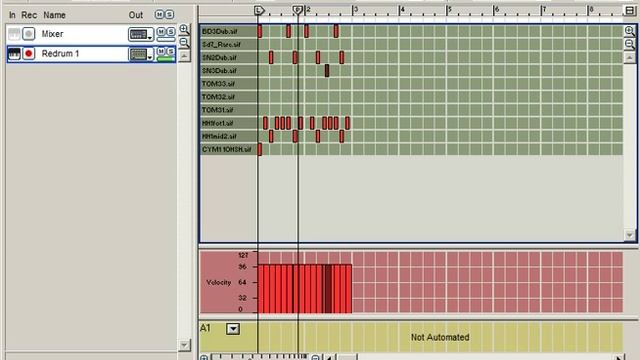640x360 pixels.
Task: Click the first velocity bar at bar one
Action: [260, 289]
